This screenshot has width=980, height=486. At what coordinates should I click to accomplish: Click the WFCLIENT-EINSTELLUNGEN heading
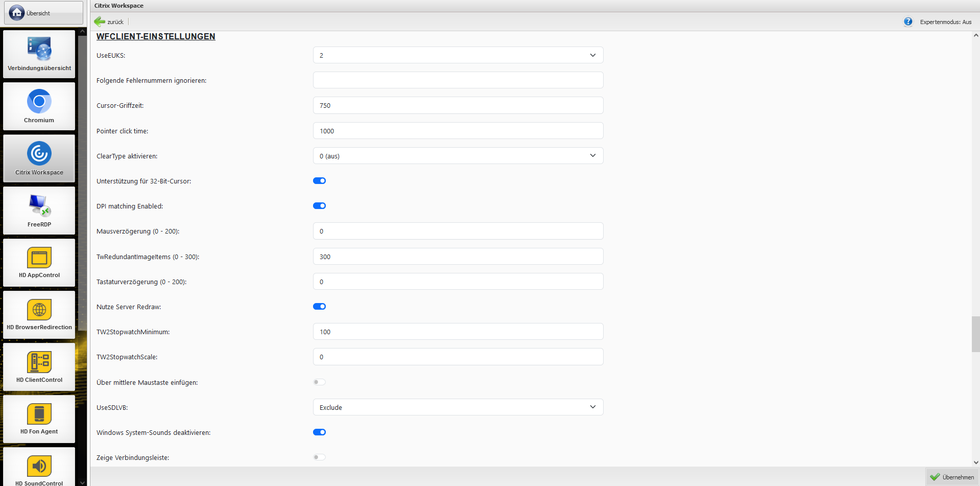[x=156, y=36]
